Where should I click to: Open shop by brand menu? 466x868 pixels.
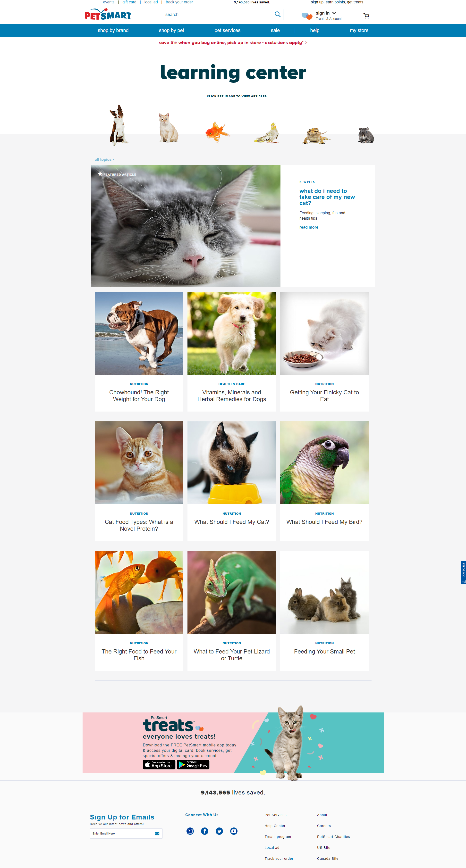point(113,30)
